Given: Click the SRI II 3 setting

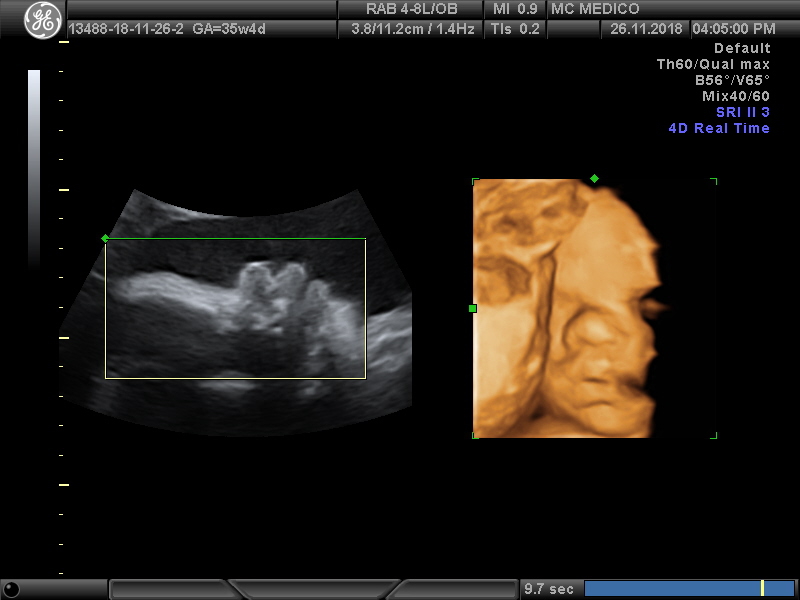Looking at the screenshot, I should (x=743, y=112).
